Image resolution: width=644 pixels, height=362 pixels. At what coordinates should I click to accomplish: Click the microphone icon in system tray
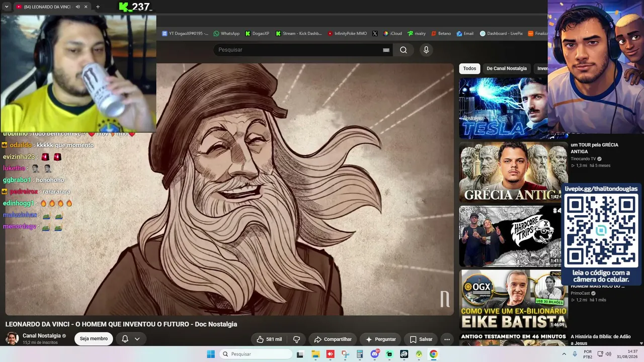click(x=575, y=354)
